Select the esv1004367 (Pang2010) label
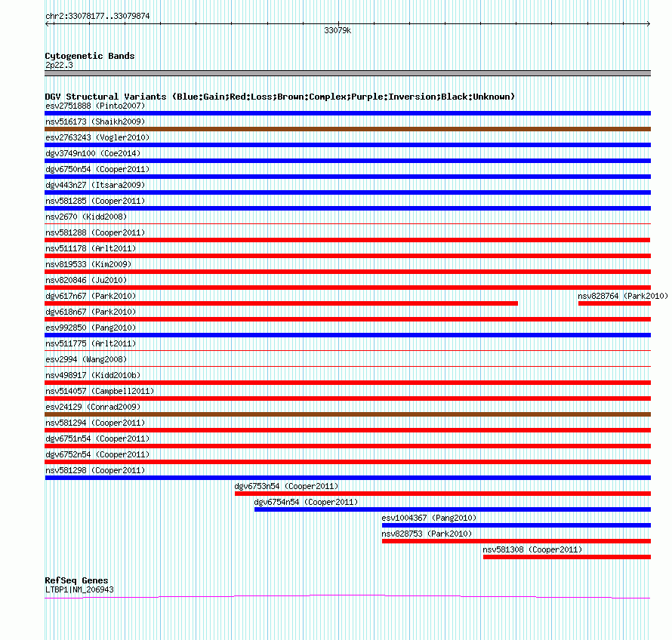Image resolution: width=672 pixels, height=640 pixels. tap(429, 518)
